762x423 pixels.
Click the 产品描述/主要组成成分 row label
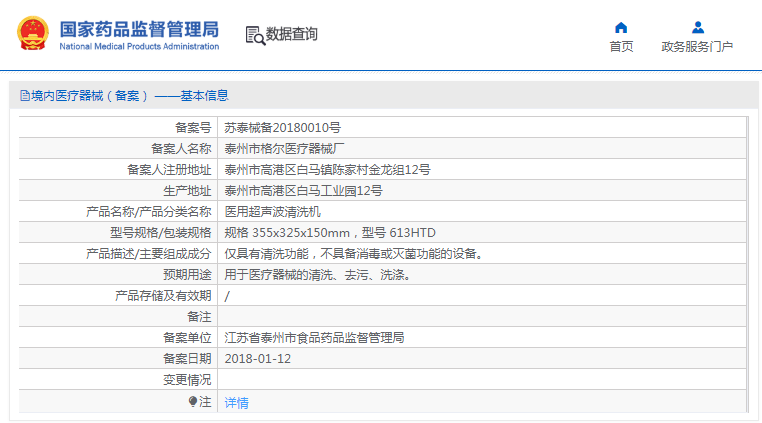coord(149,254)
